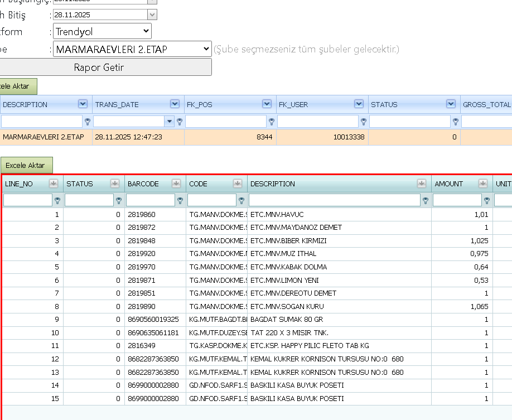Open the Trendyol platform dropdown

[102, 31]
